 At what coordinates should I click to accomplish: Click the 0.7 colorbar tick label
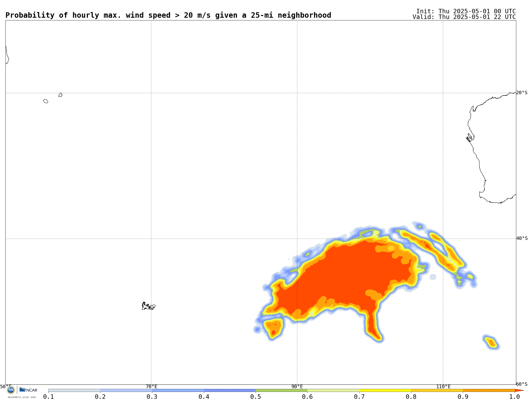359,397
